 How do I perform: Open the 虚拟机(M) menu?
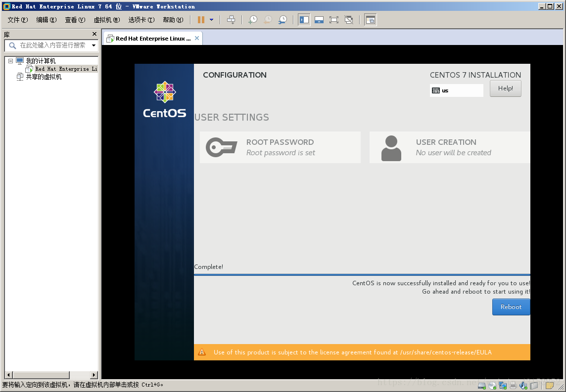coord(106,20)
